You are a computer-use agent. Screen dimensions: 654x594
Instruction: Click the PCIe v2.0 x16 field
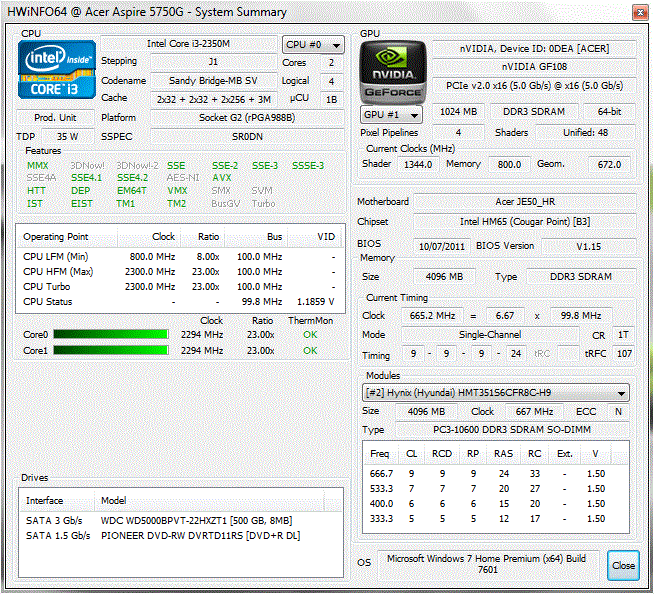(x=534, y=86)
